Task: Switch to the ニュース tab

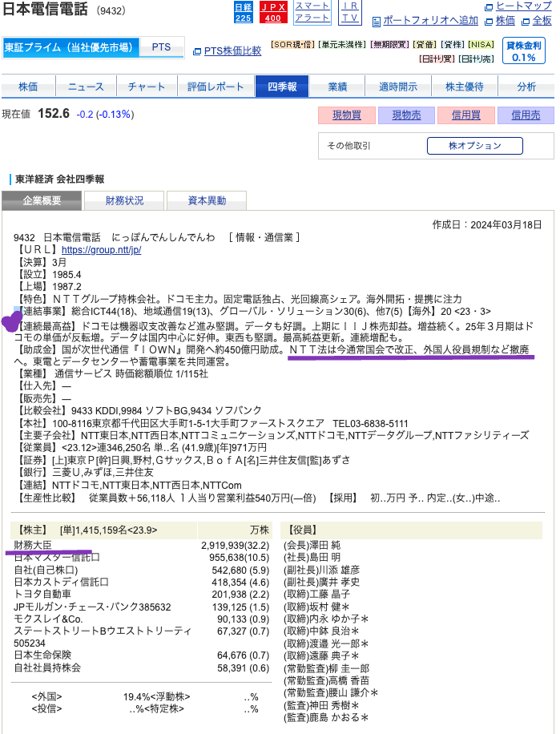Action: point(86,87)
